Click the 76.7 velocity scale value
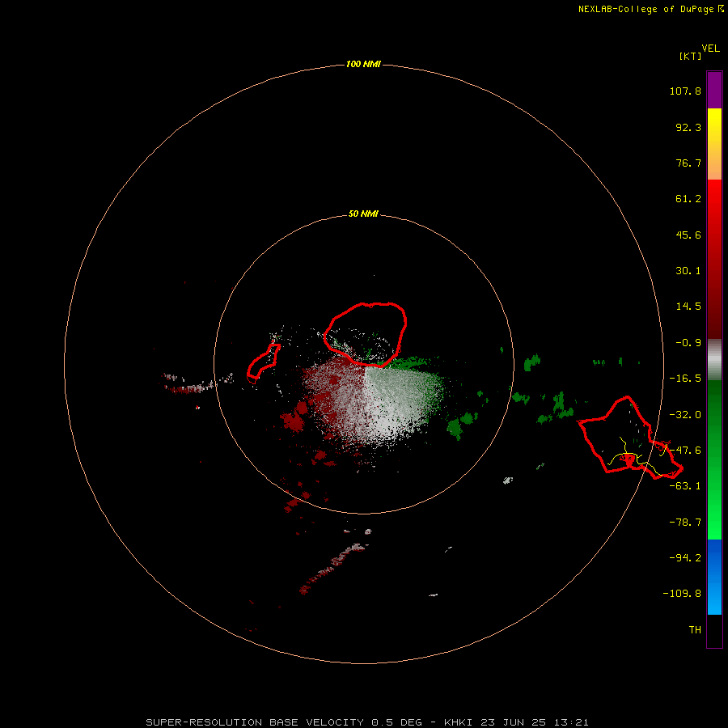 [x=688, y=163]
